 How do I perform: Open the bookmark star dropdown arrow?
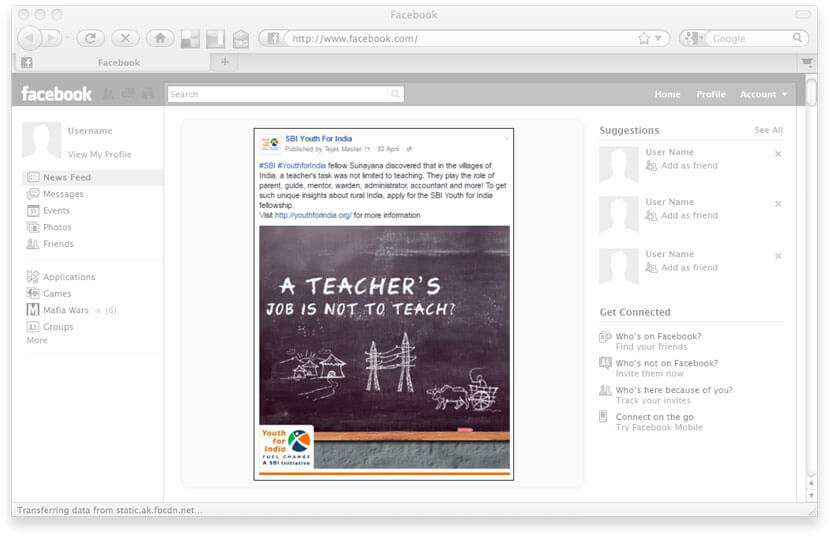pos(658,38)
